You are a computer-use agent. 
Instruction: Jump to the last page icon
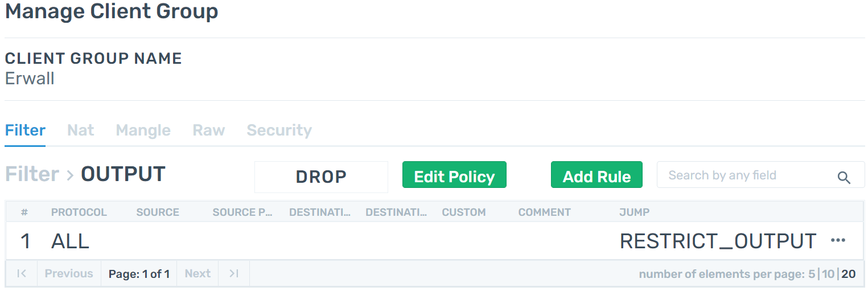[234, 274]
